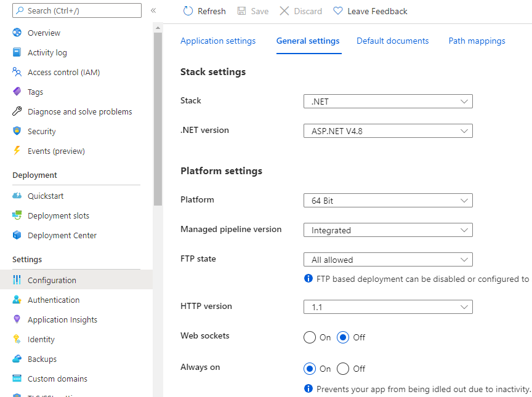The height and width of the screenshot is (397, 532).
Task: Click the Tags icon
Action: click(17, 92)
